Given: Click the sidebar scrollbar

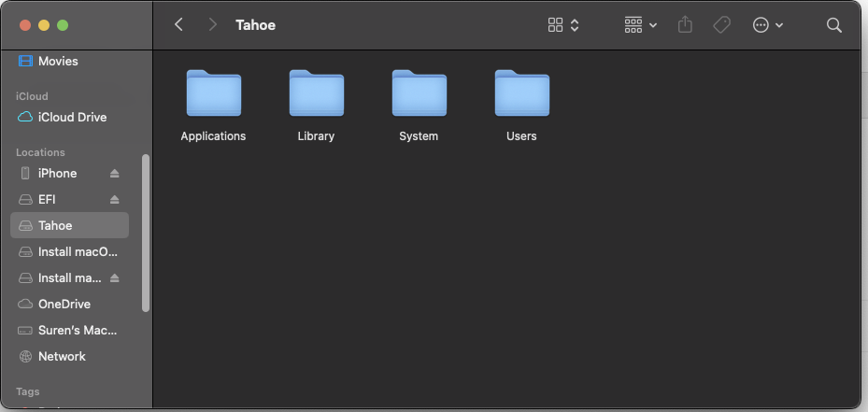Looking at the screenshot, I should pos(146,233).
